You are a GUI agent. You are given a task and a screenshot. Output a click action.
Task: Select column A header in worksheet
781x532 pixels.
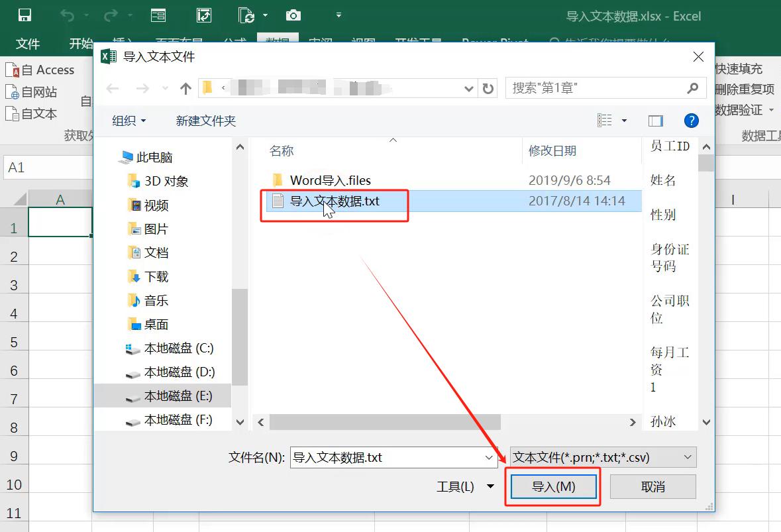(60, 200)
